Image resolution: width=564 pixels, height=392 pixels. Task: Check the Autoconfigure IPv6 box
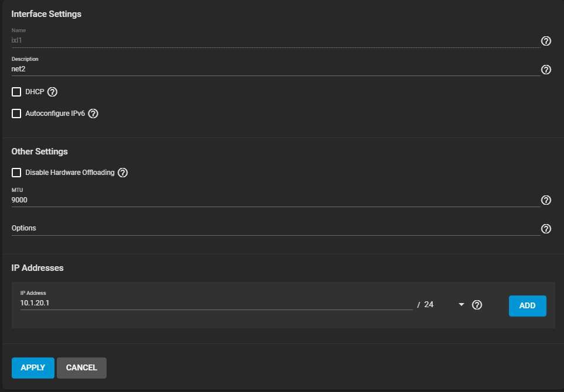click(16, 114)
